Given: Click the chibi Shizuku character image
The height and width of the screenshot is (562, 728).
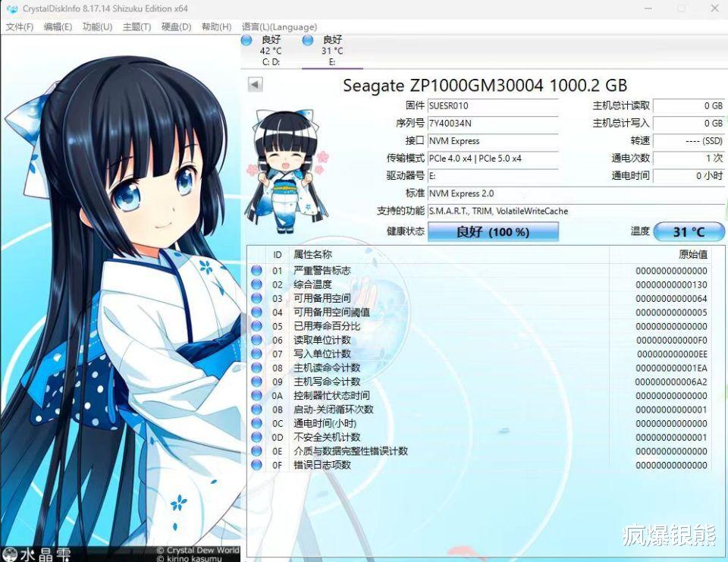Looking at the screenshot, I should (x=287, y=172).
